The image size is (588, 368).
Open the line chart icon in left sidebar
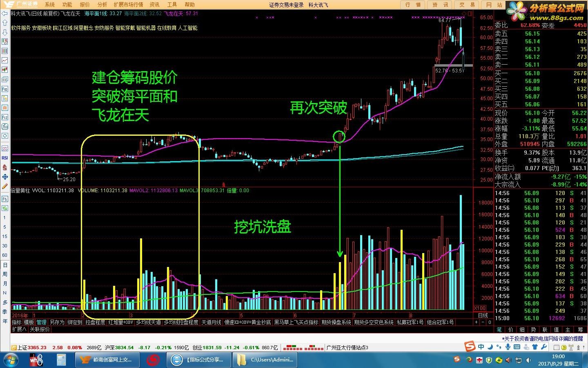[x=5, y=61]
